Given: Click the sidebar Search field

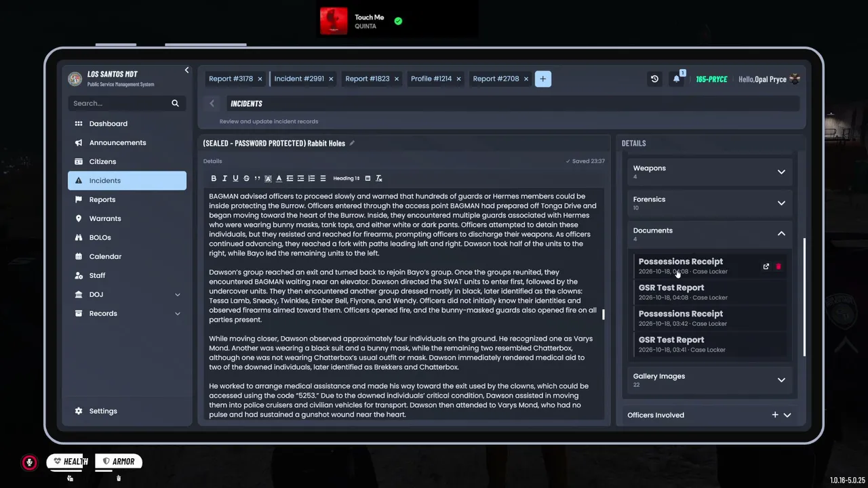Looking at the screenshot, I should pyautogui.click(x=127, y=103).
